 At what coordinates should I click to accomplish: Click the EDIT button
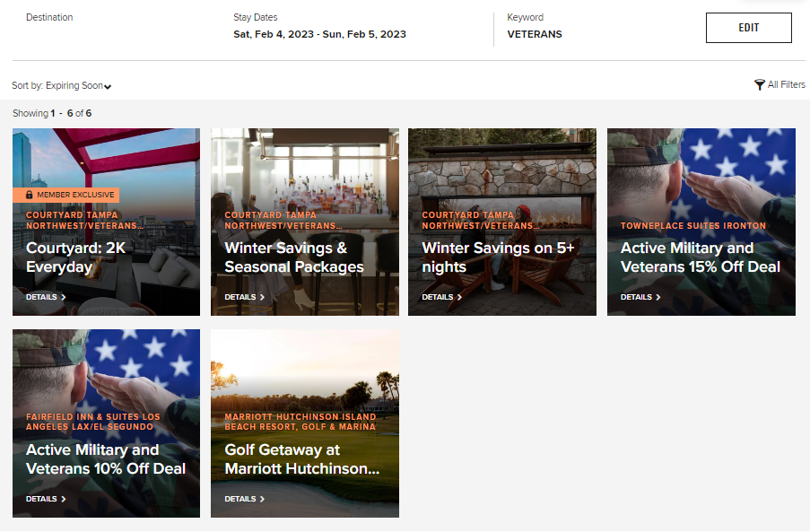click(748, 28)
